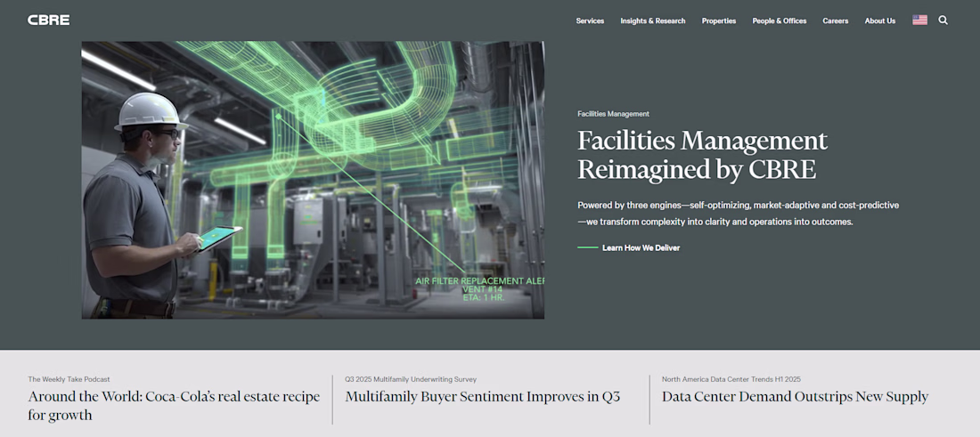Screen dimensions: 980x437
Task: Open the Properties menu
Action: (x=719, y=20)
